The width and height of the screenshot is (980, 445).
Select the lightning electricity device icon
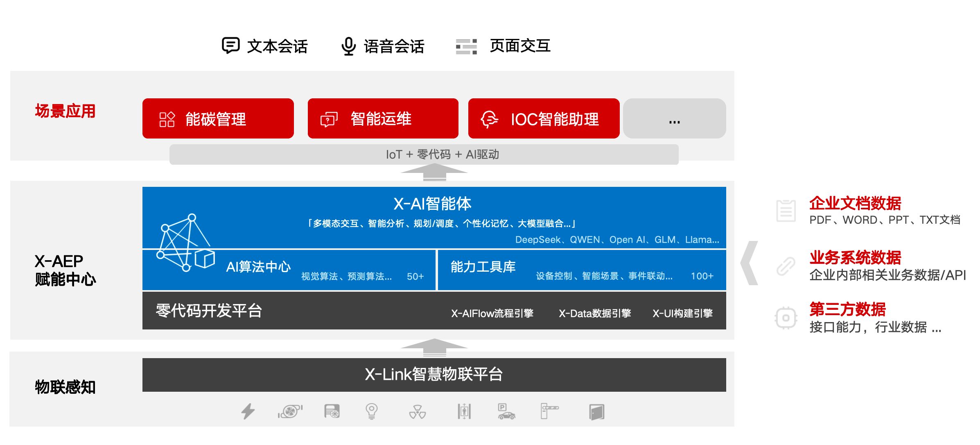[x=248, y=411]
